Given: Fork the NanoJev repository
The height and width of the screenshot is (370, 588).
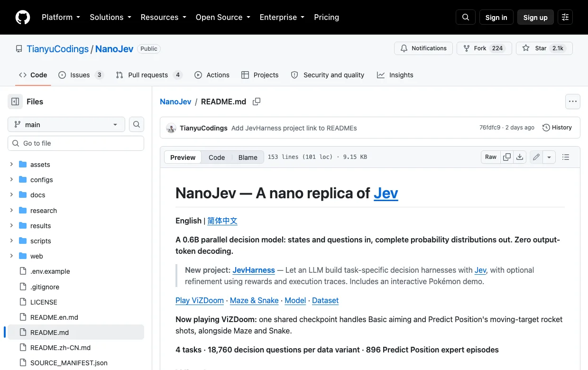Looking at the screenshot, I should click(484, 48).
